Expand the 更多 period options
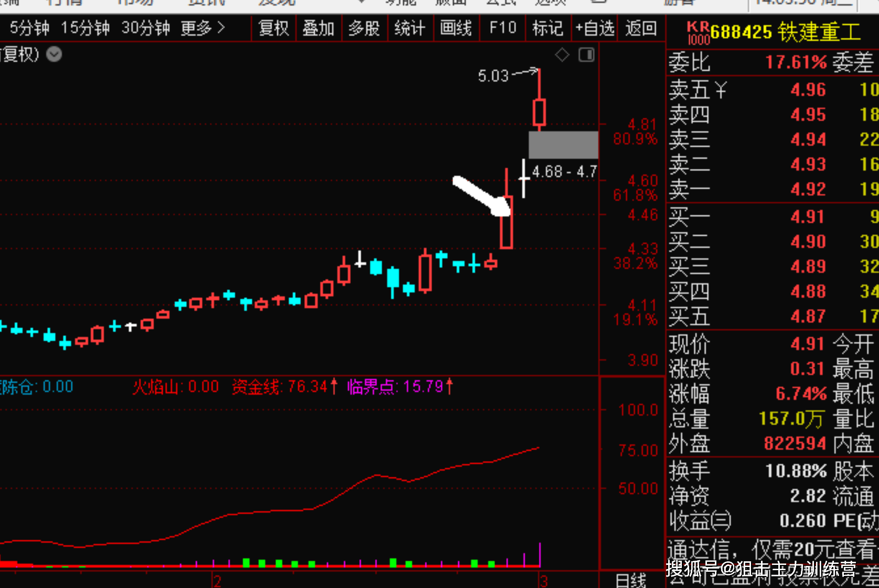Viewport: 879px width, 588px height. 203,28
